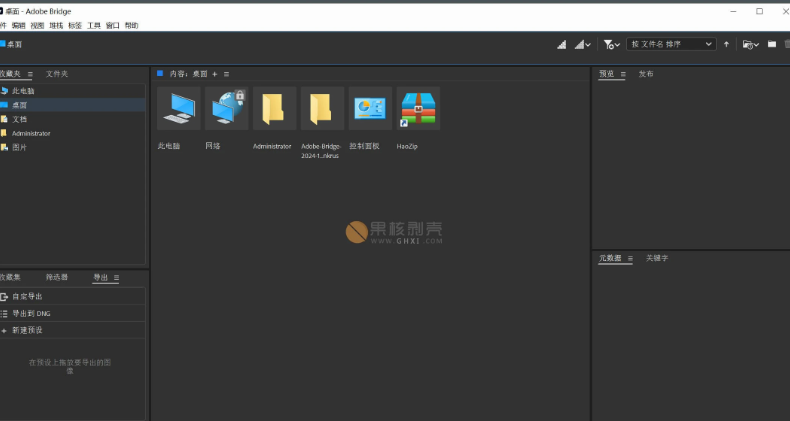Viewport: 790px width, 421px height.
Task: Switch to the 文件夹 tab
Action: (x=56, y=74)
